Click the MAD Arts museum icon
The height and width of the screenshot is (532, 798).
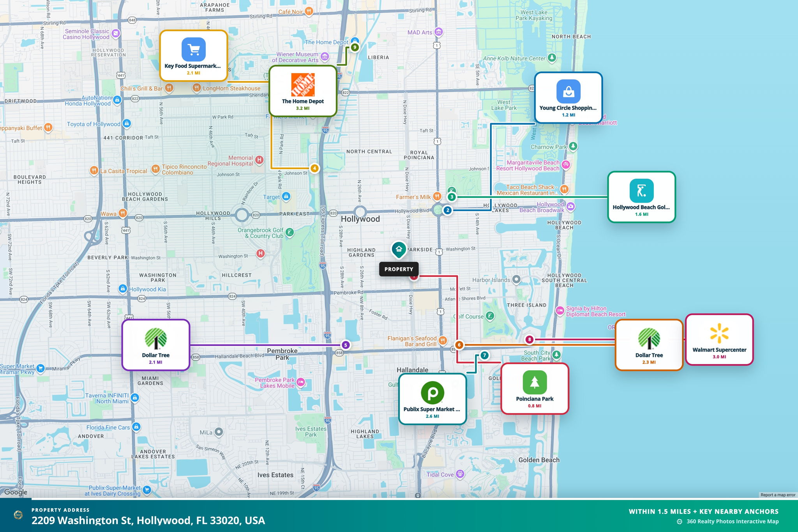tap(439, 32)
